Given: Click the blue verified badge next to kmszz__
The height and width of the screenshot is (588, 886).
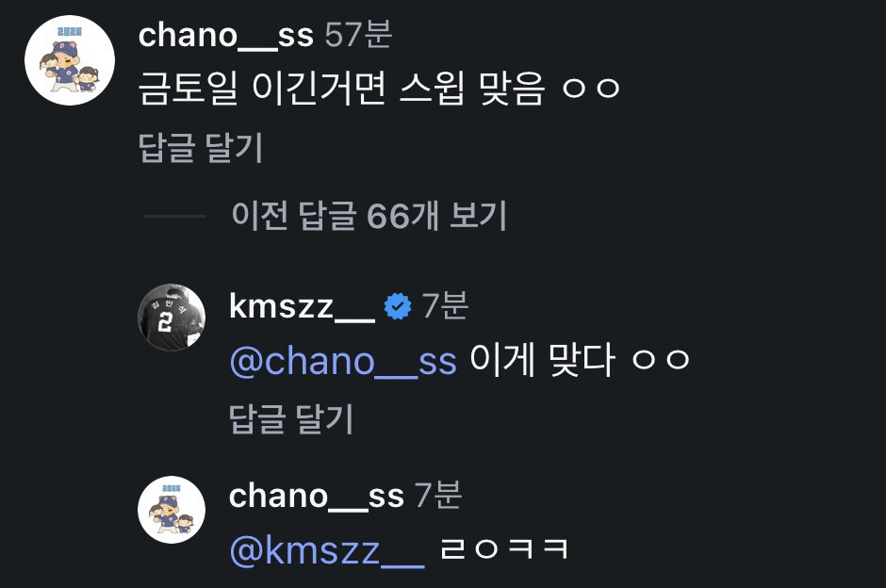Looking at the screenshot, I should point(398,306).
